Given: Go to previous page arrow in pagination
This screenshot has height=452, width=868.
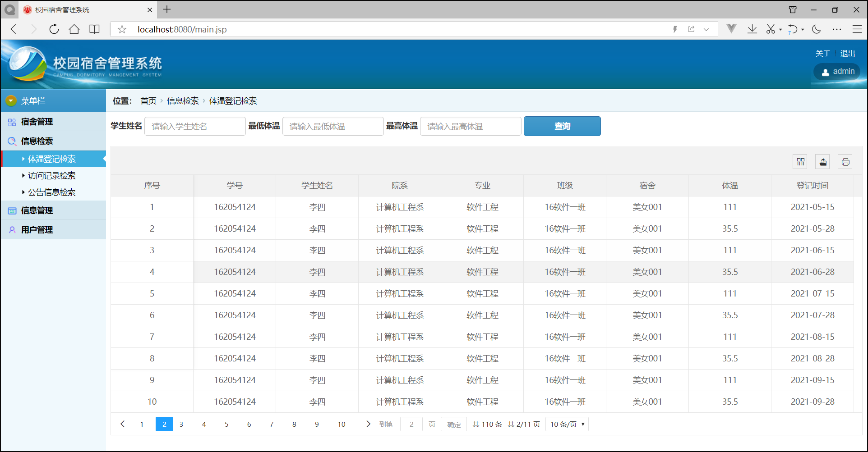Looking at the screenshot, I should 122,424.
